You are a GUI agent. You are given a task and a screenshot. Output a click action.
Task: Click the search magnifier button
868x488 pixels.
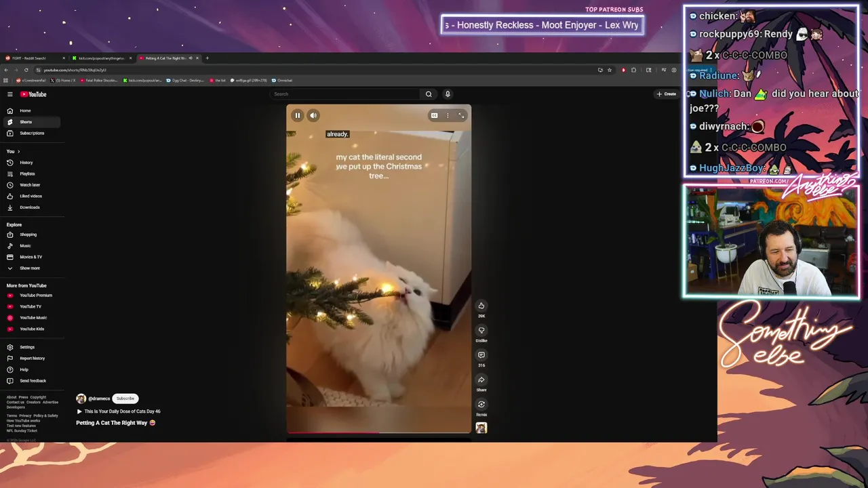point(429,94)
